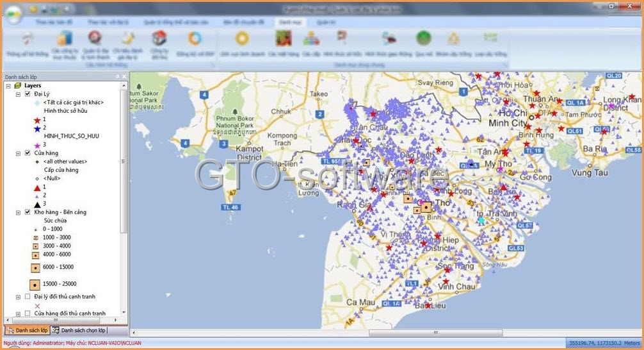This screenshot has width=644, height=350.
Task: Open the Quản trị ribbon tab
Action: tap(326, 22)
